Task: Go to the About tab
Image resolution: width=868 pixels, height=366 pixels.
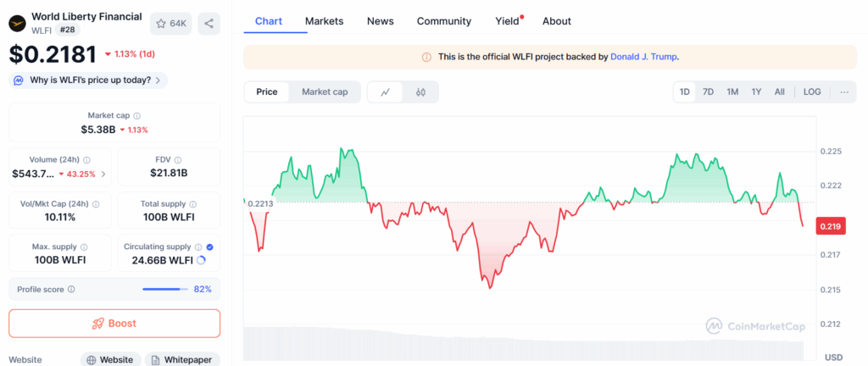Action: [556, 21]
